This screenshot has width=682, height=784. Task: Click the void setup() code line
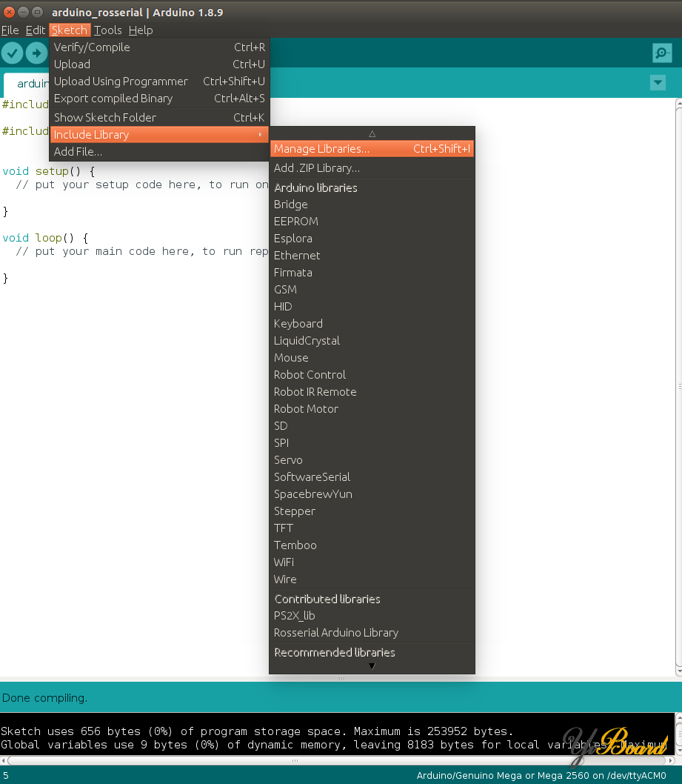tap(48, 171)
